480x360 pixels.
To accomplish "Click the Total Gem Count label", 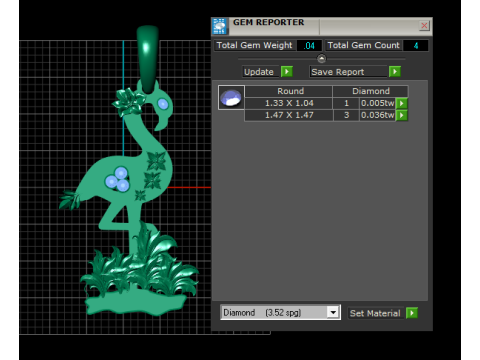I will click(363, 45).
